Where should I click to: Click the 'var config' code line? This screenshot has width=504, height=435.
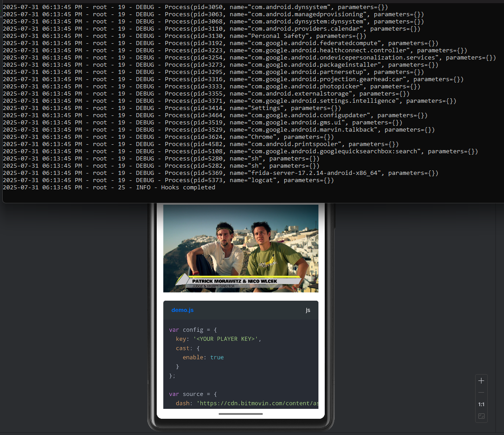pos(193,330)
